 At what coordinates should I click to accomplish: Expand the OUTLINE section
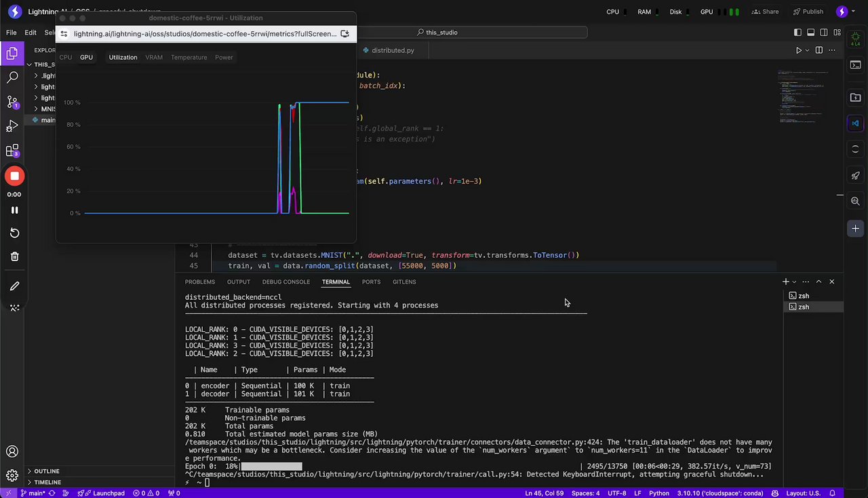click(x=46, y=471)
